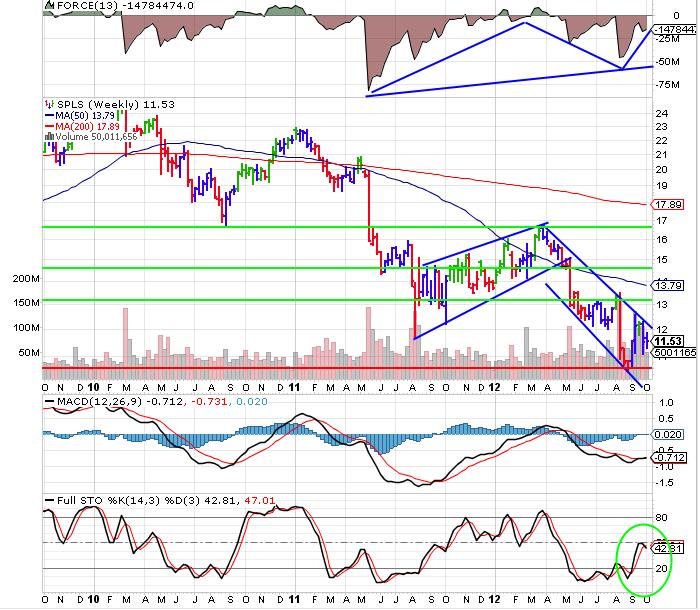Click the small icon before FORCE(13) label
Screen dimensions: 700x610
[x=50, y=5]
